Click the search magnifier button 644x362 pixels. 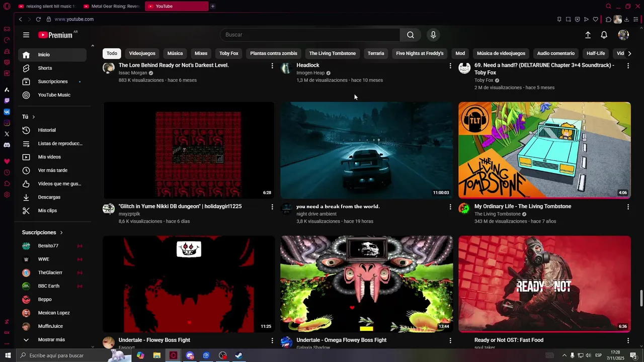pyautogui.click(x=411, y=35)
